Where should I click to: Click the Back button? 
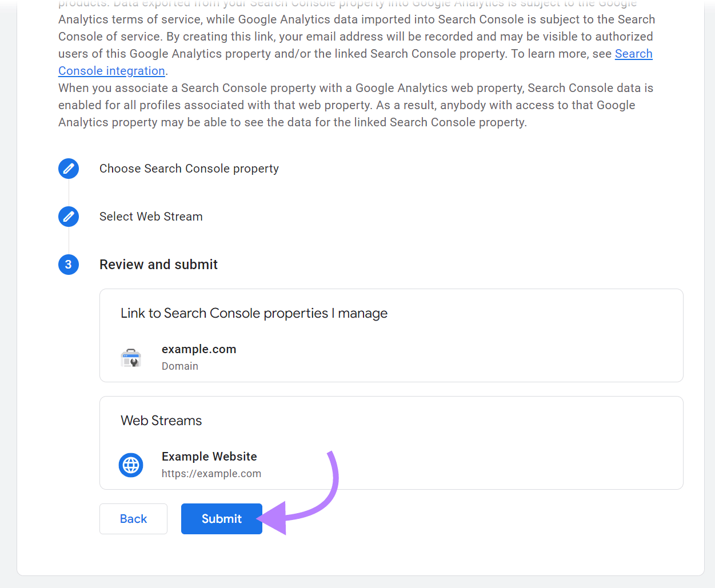[133, 518]
